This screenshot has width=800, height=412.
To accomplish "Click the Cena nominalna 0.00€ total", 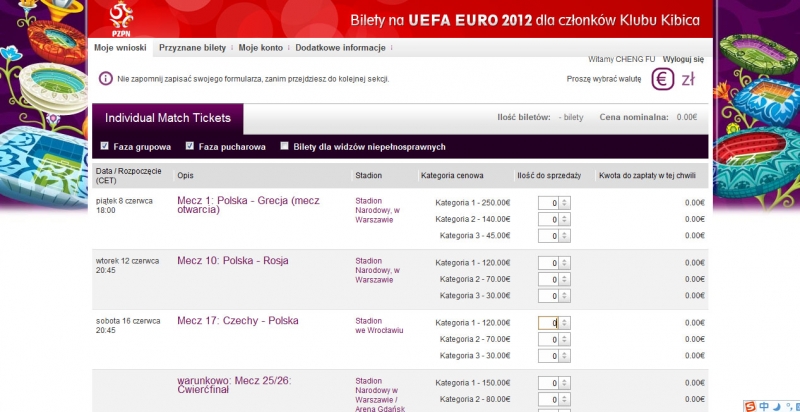I will (648, 117).
